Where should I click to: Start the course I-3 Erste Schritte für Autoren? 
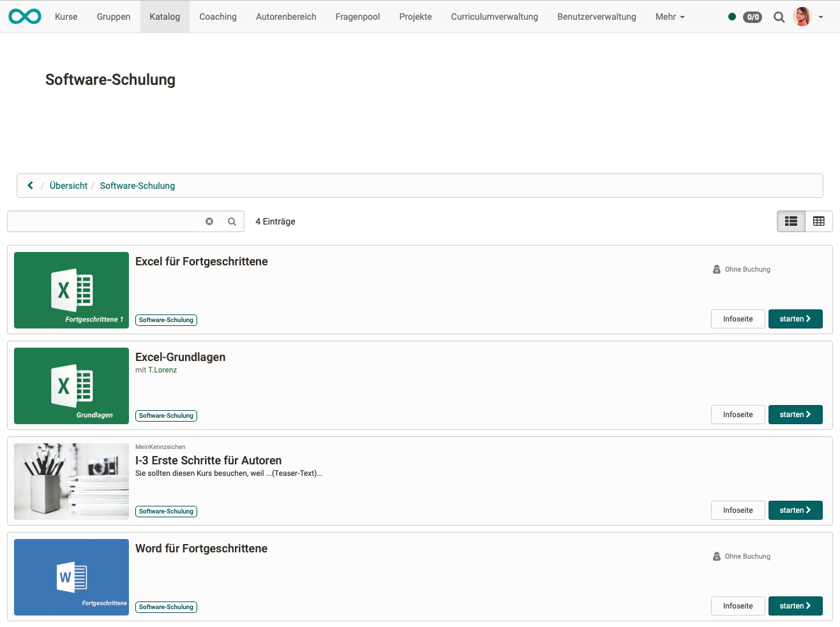click(795, 510)
